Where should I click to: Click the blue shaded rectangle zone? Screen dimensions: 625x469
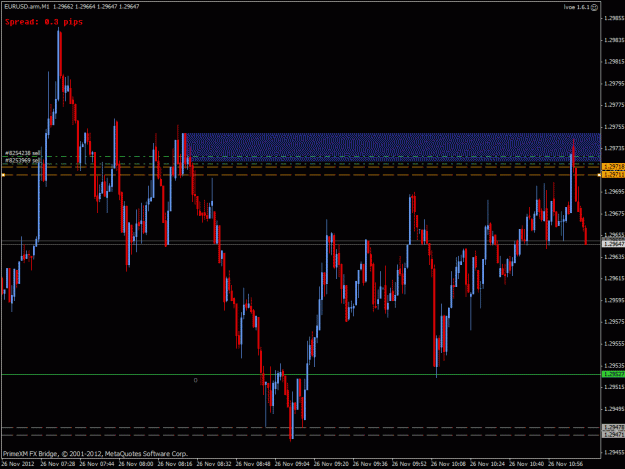pos(393,147)
